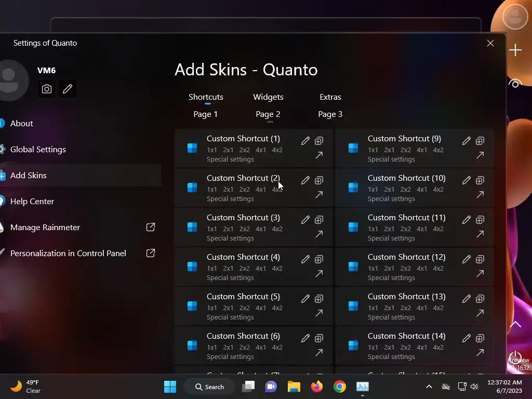Edit Custom Shortcut (10) with pencil icon
This screenshot has width=532, height=399.
[x=467, y=180]
